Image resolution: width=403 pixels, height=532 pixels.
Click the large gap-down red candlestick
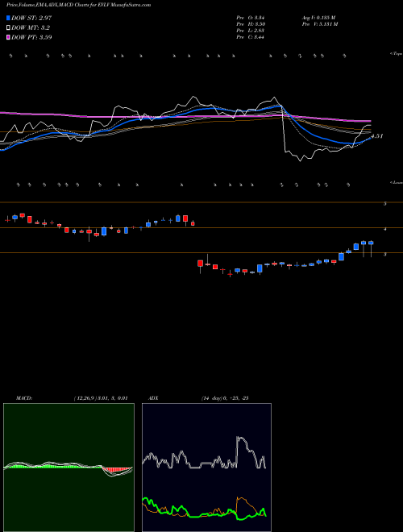pyautogui.click(x=200, y=264)
